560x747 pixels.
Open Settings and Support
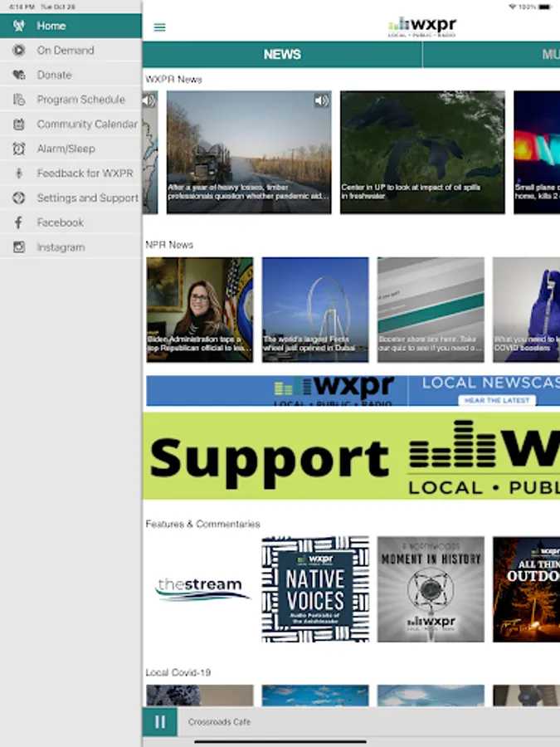pyautogui.click(x=71, y=198)
